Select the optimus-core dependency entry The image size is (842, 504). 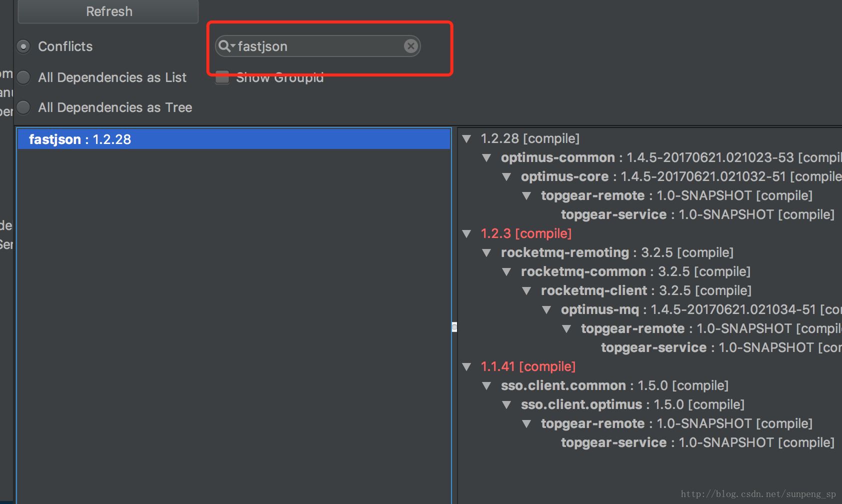[x=565, y=176]
